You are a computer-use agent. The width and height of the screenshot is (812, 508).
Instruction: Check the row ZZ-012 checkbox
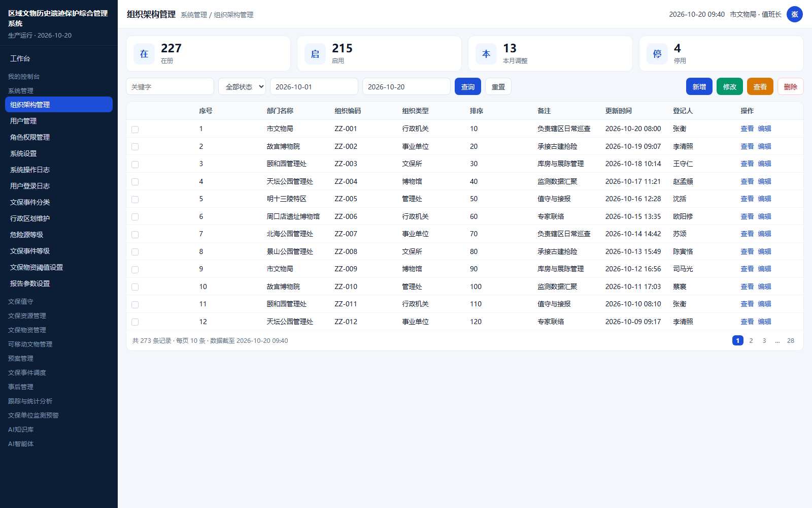coord(135,322)
